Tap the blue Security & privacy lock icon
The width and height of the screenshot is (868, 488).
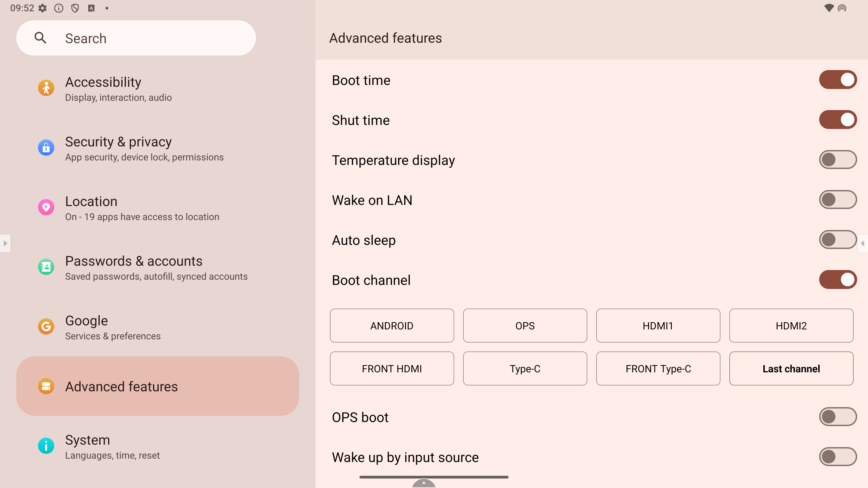46,148
